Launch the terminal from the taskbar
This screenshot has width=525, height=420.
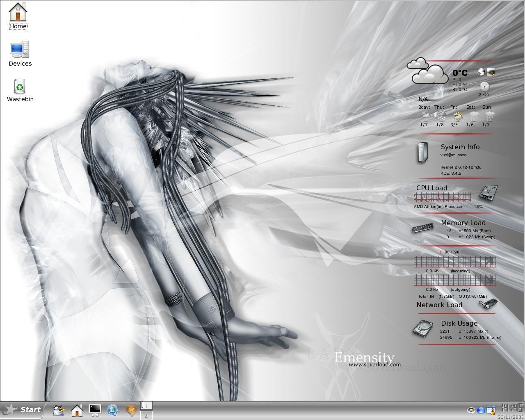click(95, 410)
